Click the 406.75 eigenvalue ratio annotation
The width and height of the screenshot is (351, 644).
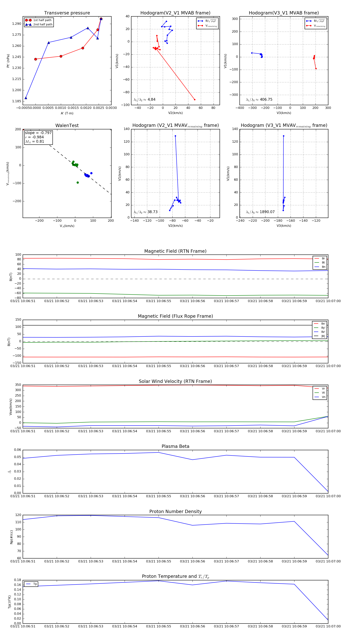click(x=259, y=100)
